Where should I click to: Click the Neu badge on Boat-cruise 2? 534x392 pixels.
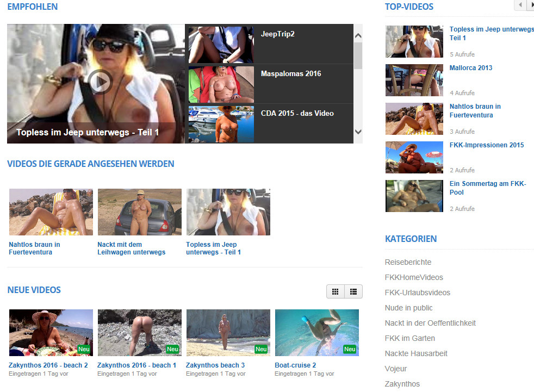click(x=350, y=349)
